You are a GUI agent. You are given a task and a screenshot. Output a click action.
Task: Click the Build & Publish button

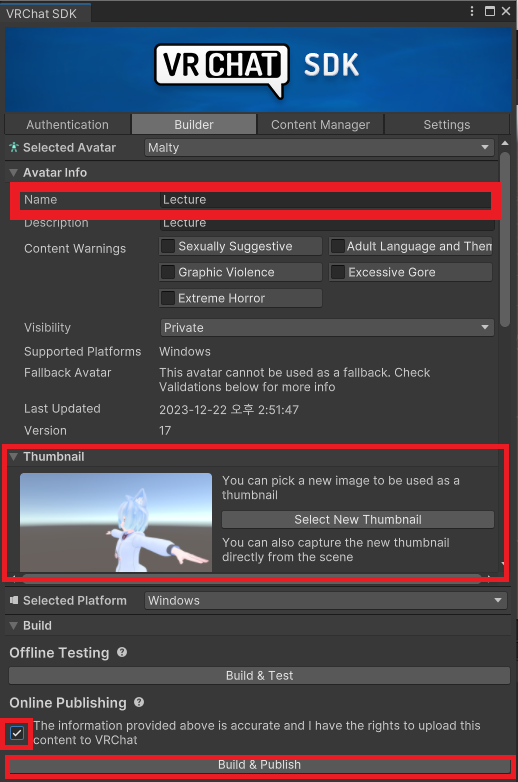259,765
